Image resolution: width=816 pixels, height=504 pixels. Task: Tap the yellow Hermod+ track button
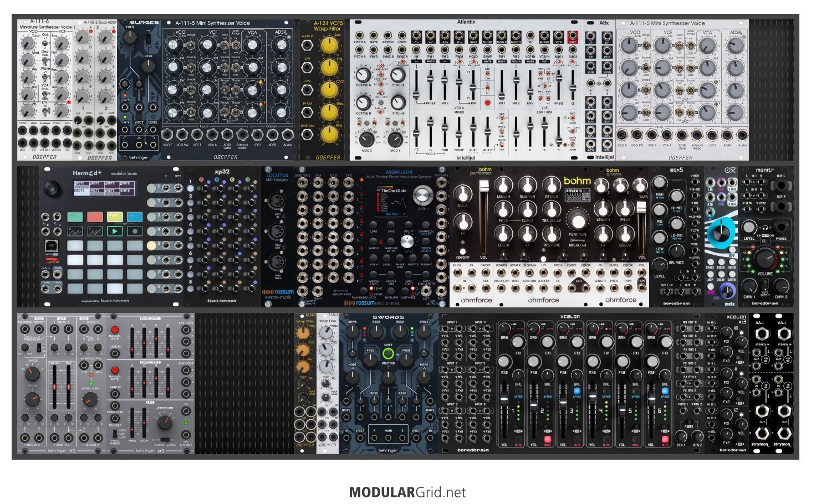point(115,217)
